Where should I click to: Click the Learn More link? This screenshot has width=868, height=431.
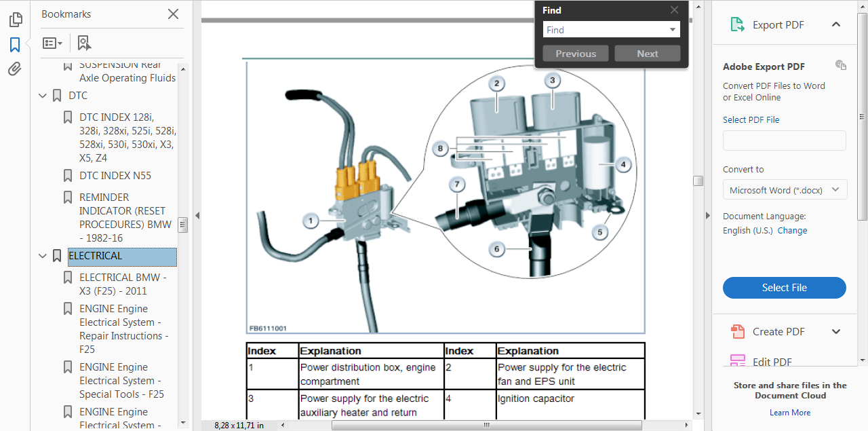pyautogui.click(x=789, y=412)
